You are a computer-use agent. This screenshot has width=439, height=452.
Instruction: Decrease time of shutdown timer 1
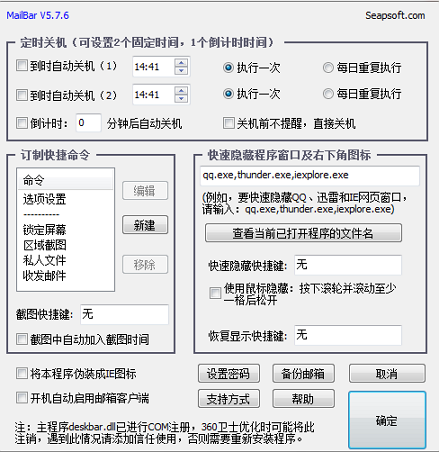coord(181,71)
